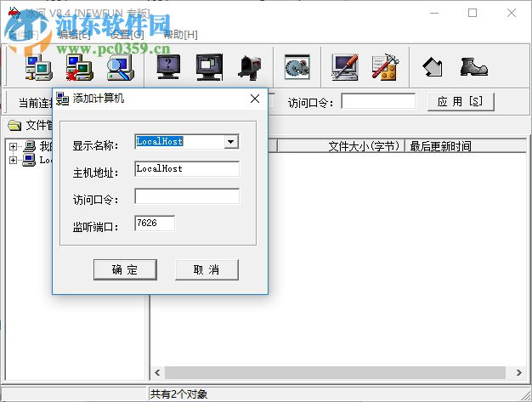Cancel dialog with 取消 button

click(207, 269)
